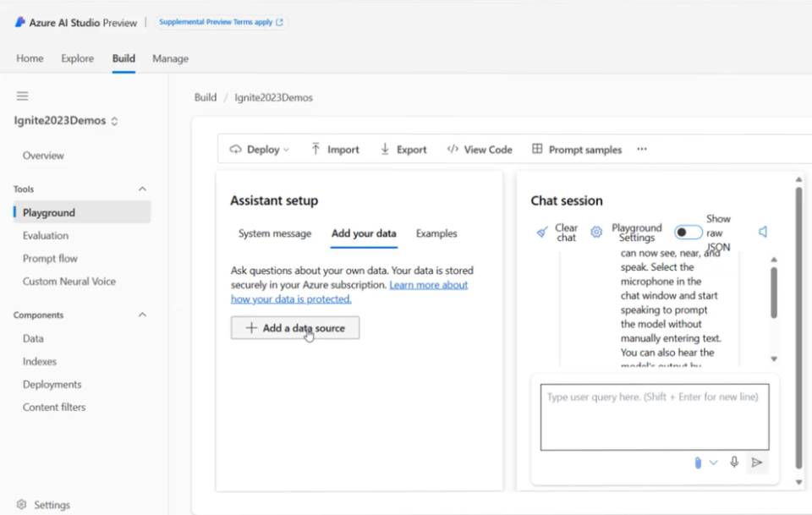Select Manage in the top navigation
This screenshot has height=515, width=812.
170,58
